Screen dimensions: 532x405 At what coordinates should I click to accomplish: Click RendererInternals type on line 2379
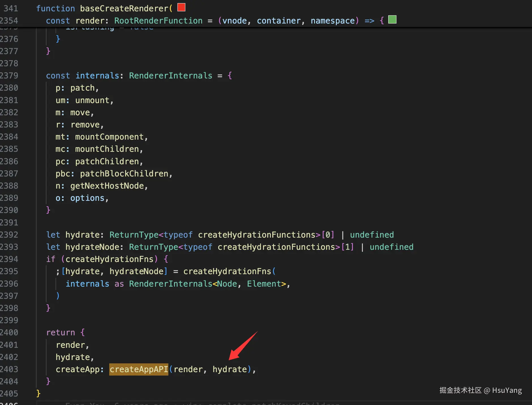(171, 76)
